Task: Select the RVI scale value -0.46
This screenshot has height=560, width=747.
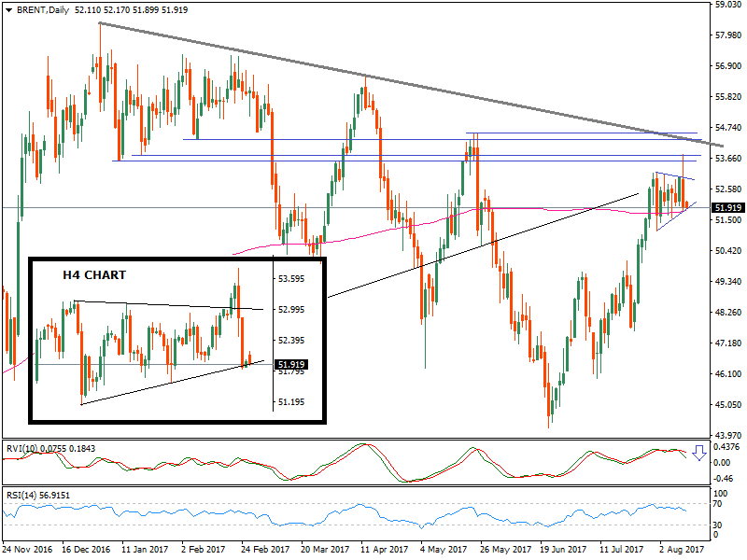Action: [x=724, y=478]
